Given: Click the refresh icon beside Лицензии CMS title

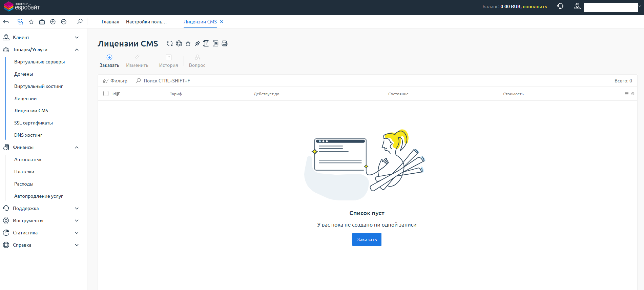Looking at the screenshot, I should [170, 43].
